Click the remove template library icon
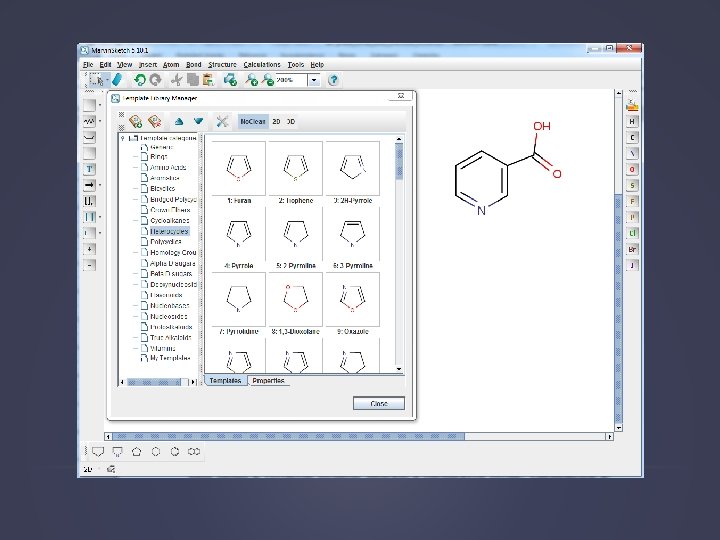720x540 pixels. [155, 122]
